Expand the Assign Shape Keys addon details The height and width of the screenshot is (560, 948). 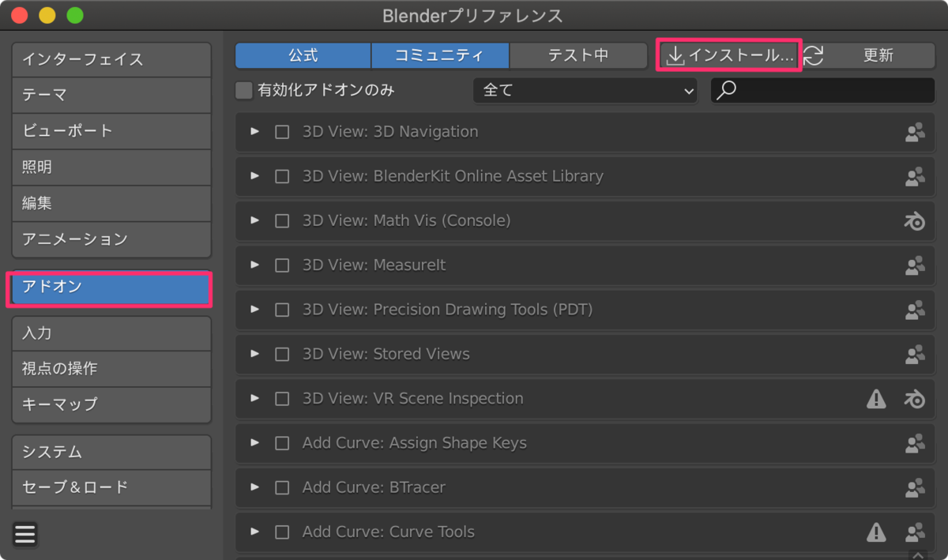pos(254,443)
